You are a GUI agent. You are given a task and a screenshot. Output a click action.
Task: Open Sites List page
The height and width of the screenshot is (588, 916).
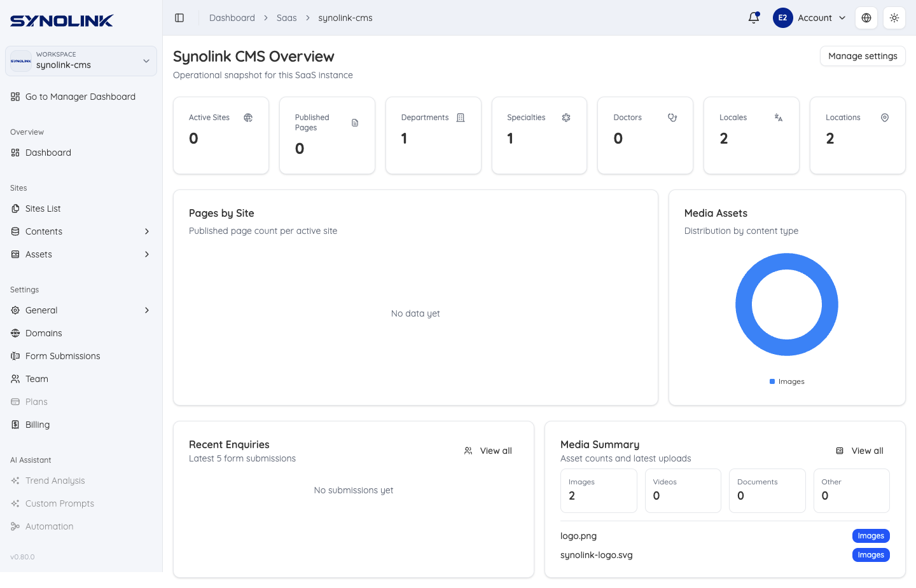(x=81, y=209)
